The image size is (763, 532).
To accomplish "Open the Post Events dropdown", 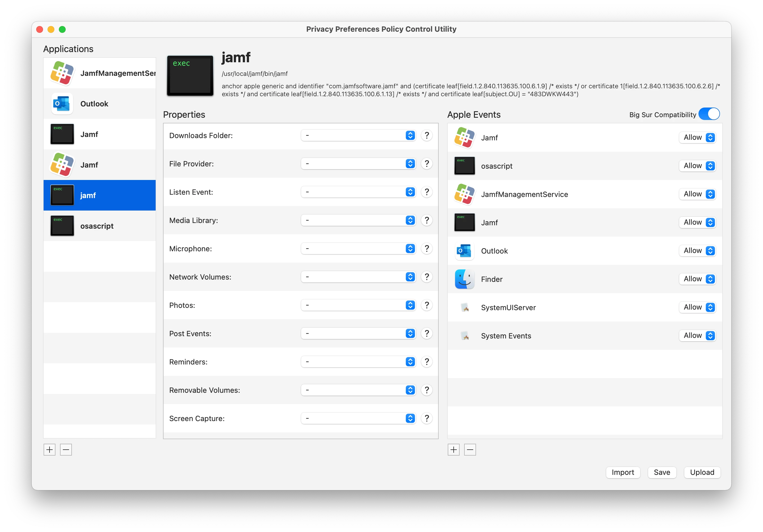I will click(358, 333).
